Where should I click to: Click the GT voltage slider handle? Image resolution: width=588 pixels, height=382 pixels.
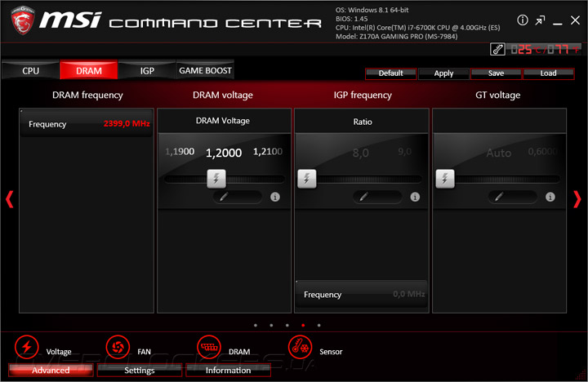pos(445,179)
